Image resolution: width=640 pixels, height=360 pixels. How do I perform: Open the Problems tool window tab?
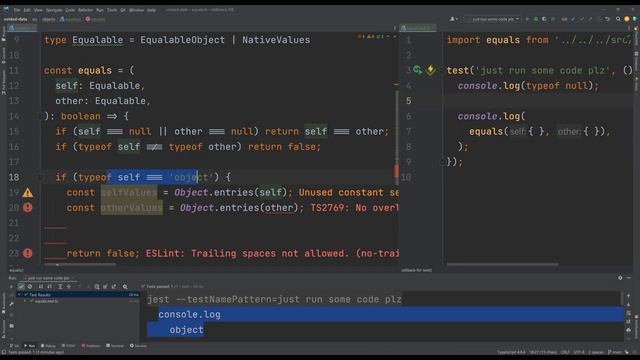click(x=91, y=346)
